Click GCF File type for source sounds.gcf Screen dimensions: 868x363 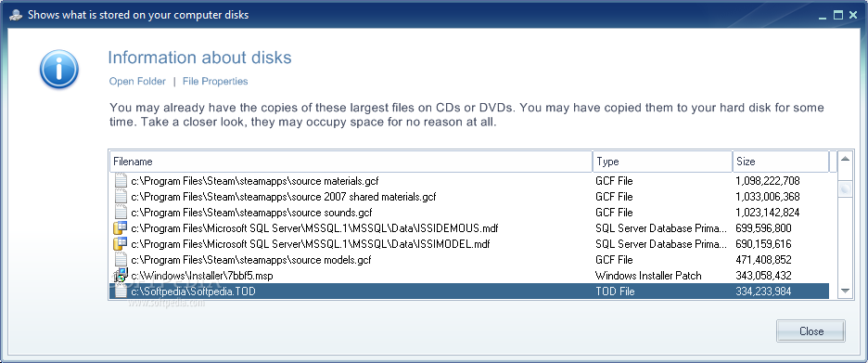(x=614, y=213)
